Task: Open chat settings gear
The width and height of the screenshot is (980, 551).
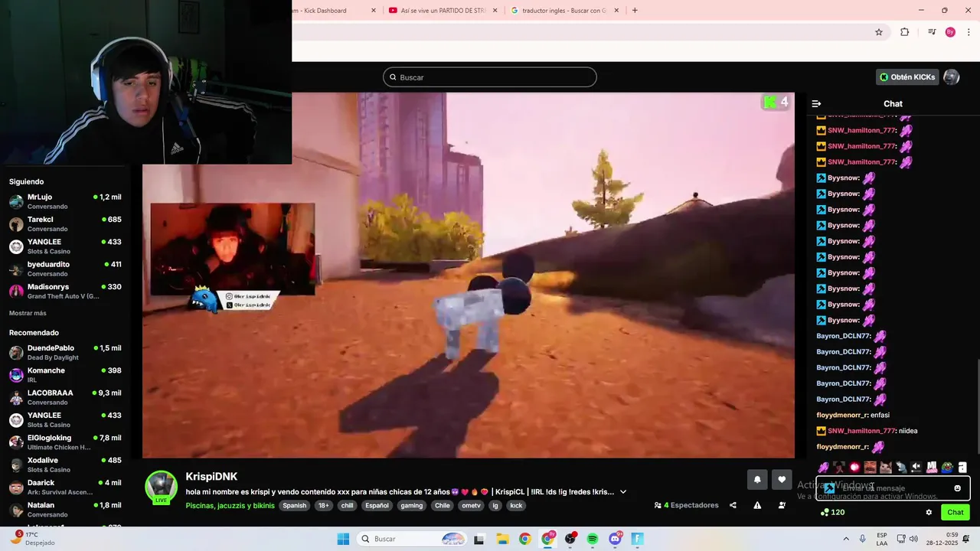Action: click(x=929, y=513)
